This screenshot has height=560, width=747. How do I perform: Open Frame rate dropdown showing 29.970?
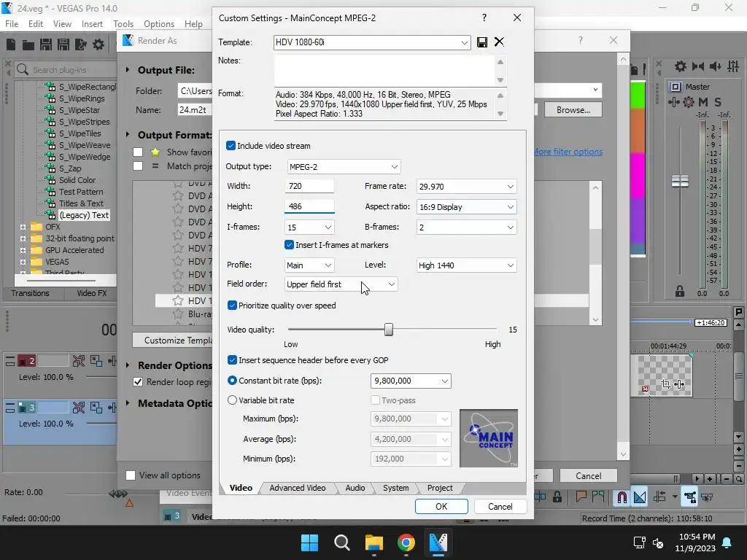click(466, 187)
